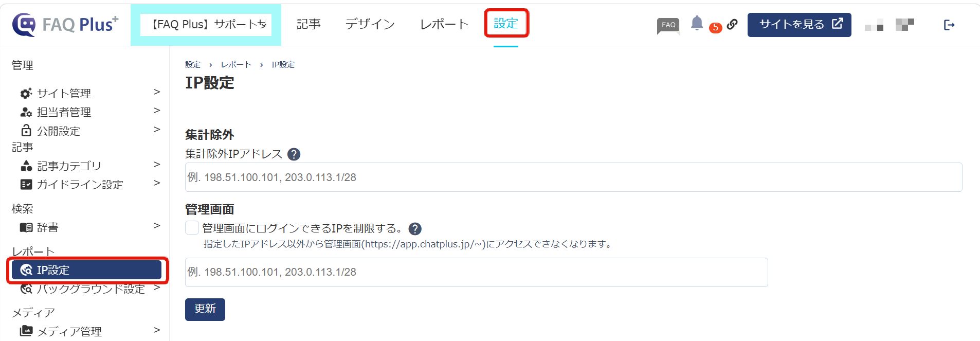Click the 記事カテゴリ shapes icon

click(x=26, y=166)
